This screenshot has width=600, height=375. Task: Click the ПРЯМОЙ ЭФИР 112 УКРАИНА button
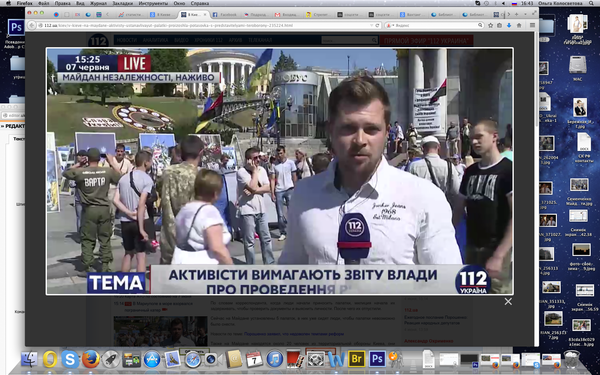[426, 41]
